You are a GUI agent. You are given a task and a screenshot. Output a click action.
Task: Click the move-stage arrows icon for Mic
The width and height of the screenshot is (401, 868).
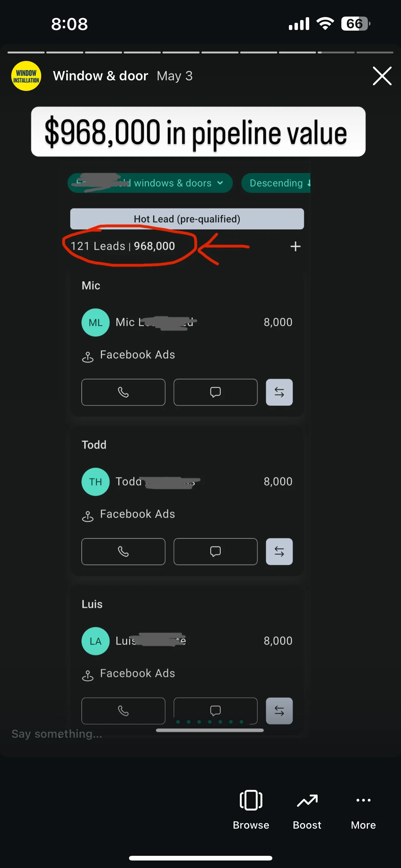(279, 392)
